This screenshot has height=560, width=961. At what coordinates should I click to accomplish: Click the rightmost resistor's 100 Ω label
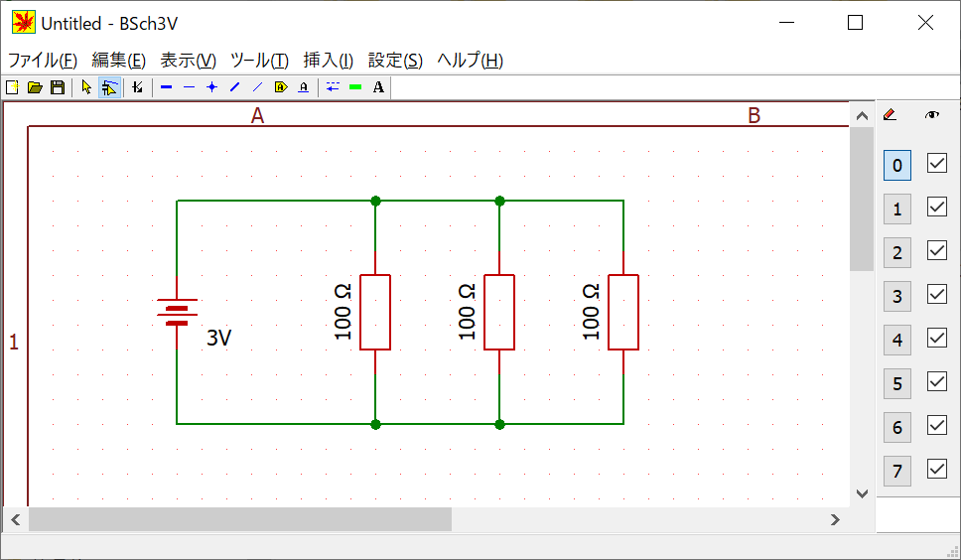591,311
